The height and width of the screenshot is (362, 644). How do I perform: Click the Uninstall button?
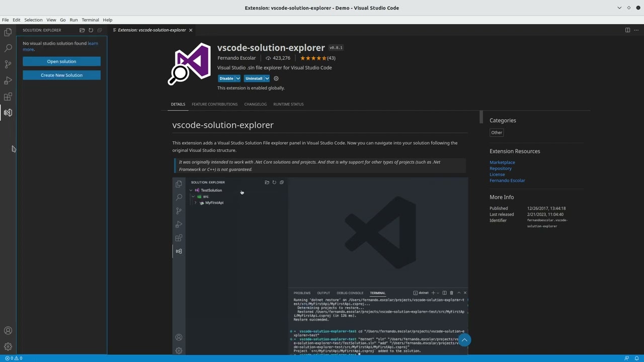click(x=254, y=78)
